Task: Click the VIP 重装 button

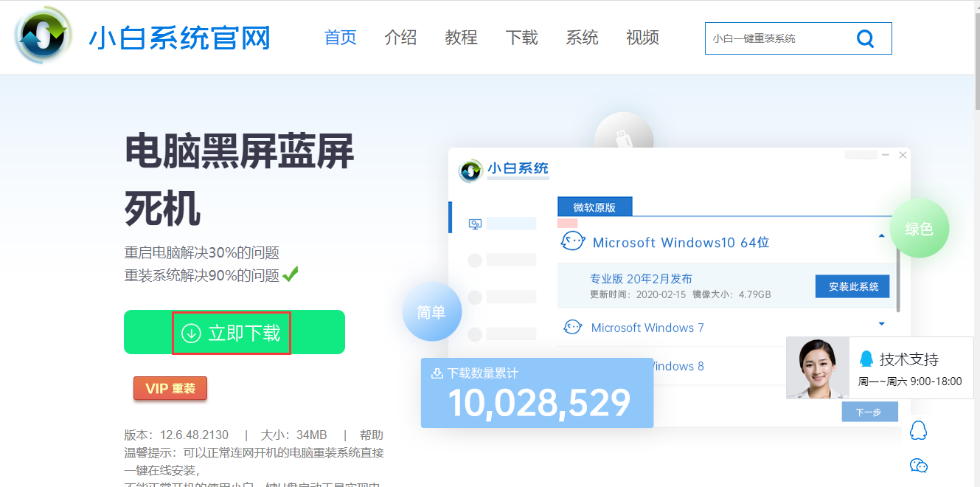Action: (170, 388)
